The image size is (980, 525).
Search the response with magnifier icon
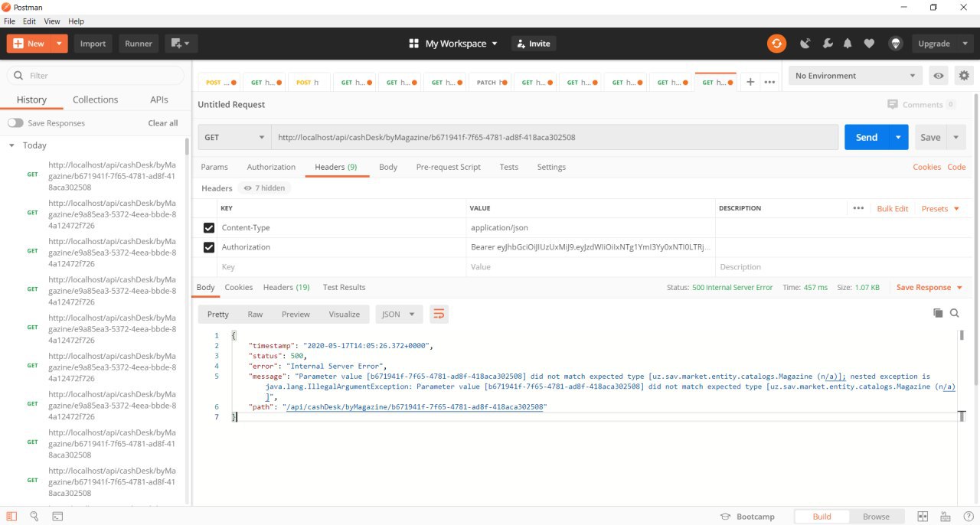[x=955, y=313]
